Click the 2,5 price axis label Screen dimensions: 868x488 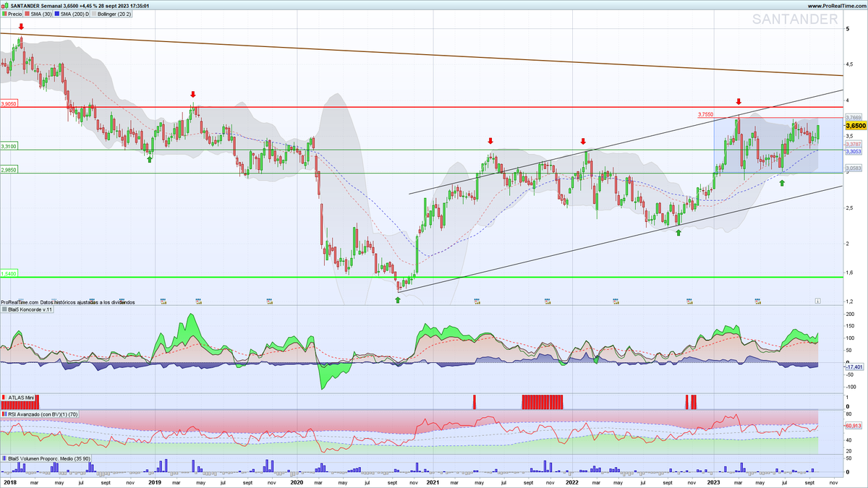(x=849, y=208)
